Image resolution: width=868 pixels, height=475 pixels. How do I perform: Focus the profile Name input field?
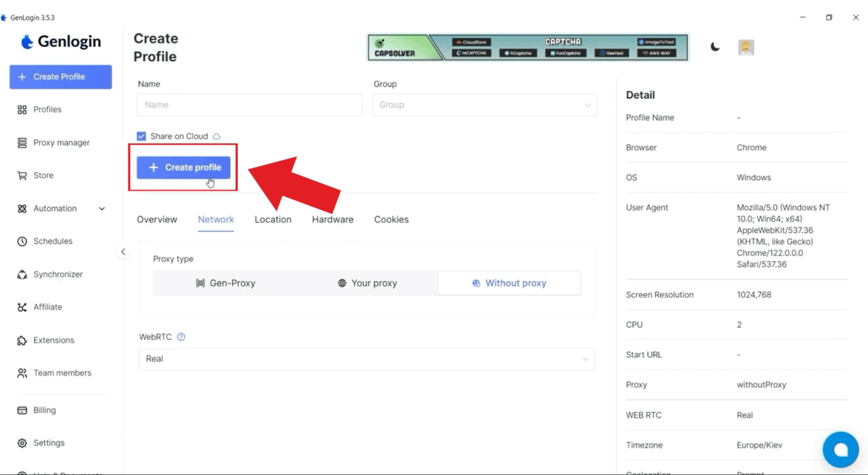click(x=249, y=105)
